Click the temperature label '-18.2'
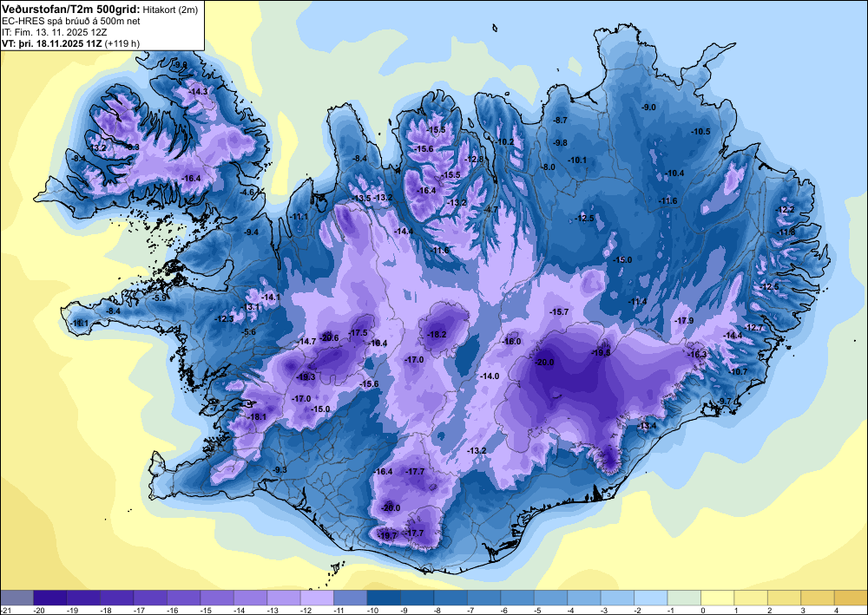The width and height of the screenshot is (868, 615). [437, 334]
